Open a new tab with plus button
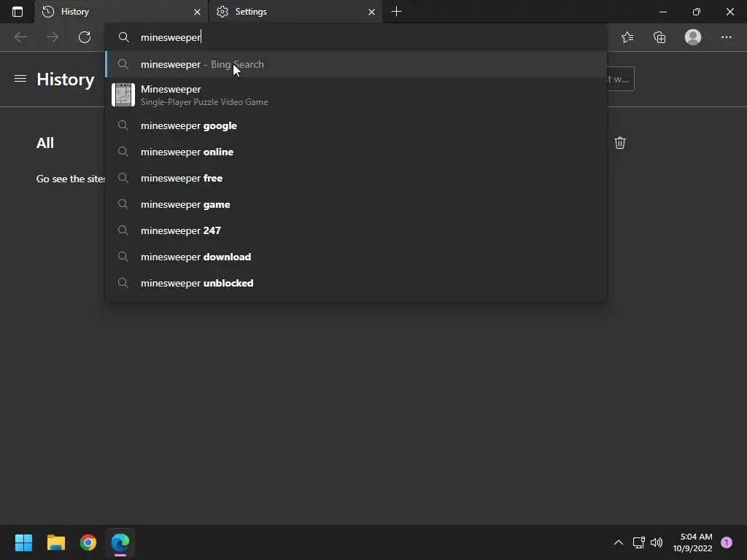 (x=396, y=12)
